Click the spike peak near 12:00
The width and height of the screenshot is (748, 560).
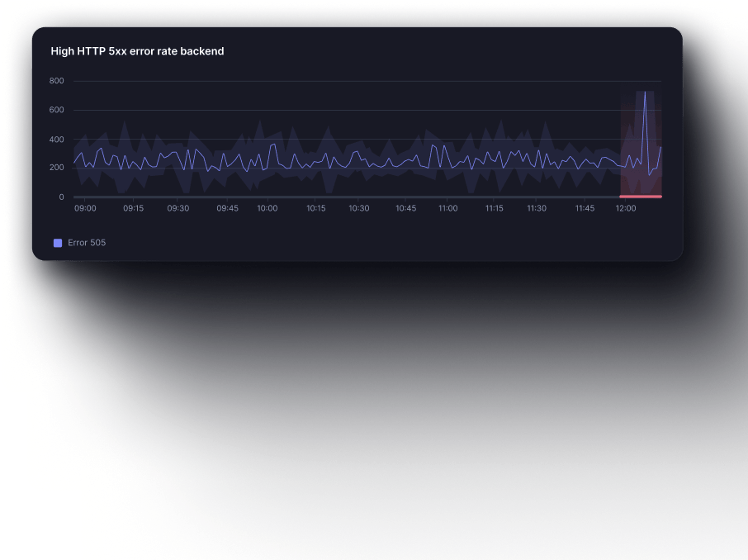(x=645, y=93)
